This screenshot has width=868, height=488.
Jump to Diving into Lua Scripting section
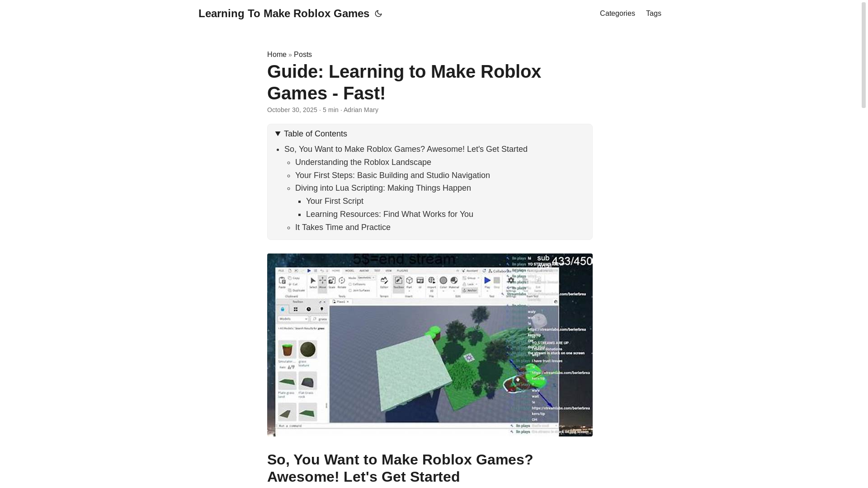(383, 188)
